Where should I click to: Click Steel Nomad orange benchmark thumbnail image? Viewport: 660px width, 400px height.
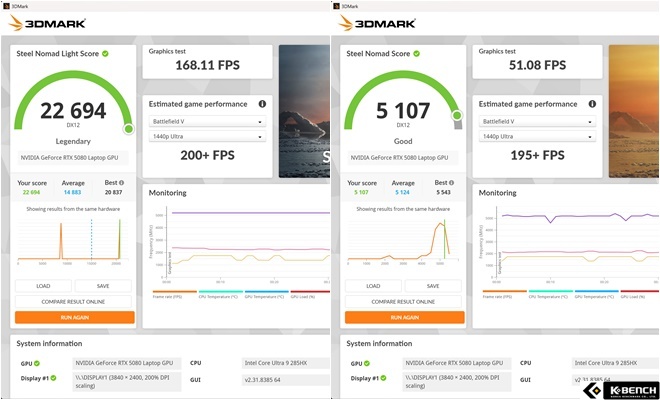pyautogui.click(x=634, y=111)
